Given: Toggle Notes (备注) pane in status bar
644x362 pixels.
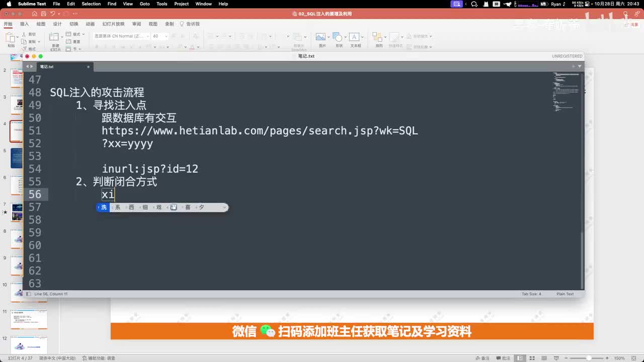Looking at the screenshot, I should (x=482, y=358).
